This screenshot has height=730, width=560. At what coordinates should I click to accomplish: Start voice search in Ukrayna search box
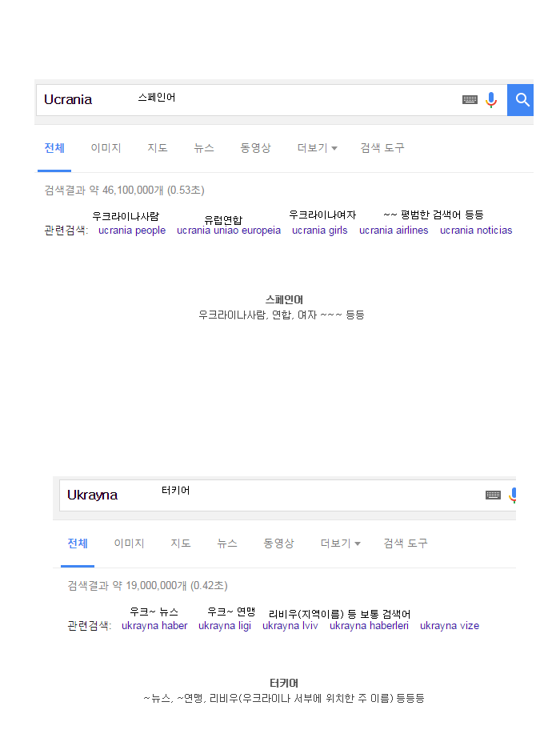(513, 495)
